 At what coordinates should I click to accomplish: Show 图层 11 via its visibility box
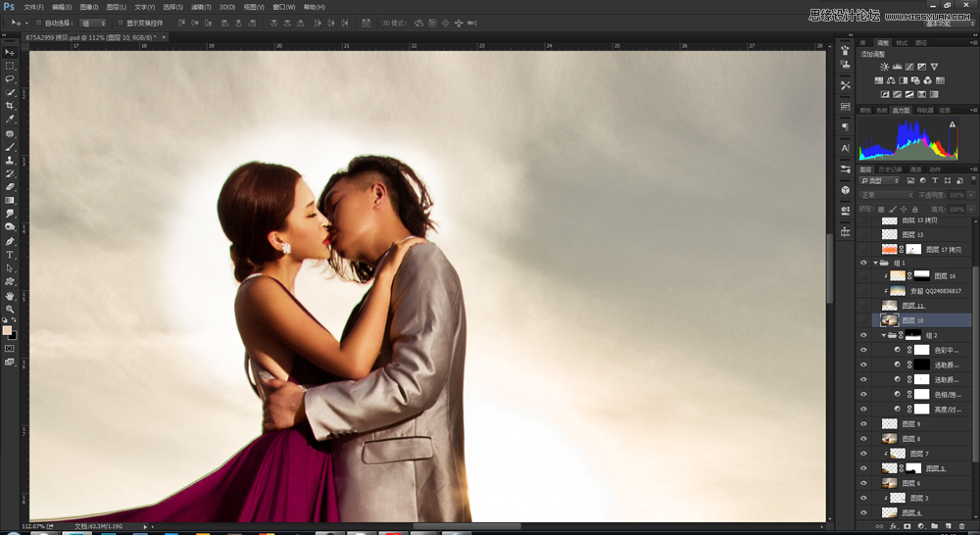click(863, 306)
